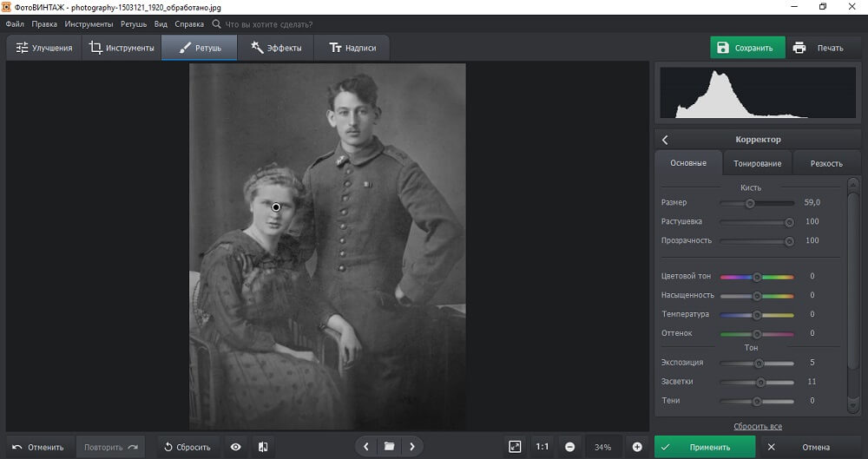Open the Улучшения tab
This screenshot has width=868, height=459.
44,48
